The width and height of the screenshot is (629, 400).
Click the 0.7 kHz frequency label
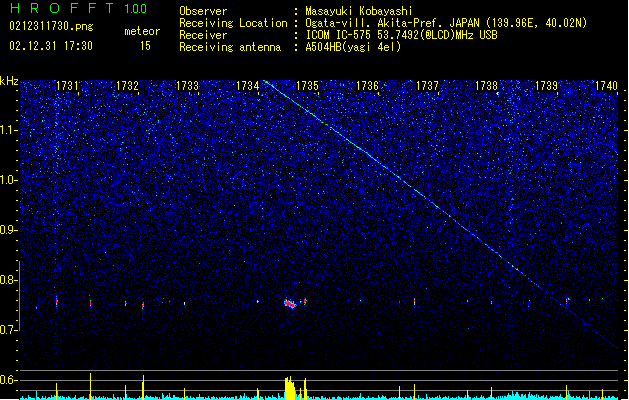pyautogui.click(x=8, y=330)
